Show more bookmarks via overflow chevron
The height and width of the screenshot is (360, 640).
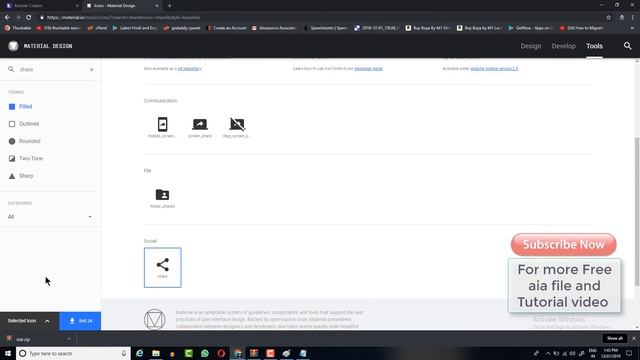[633, 28]
